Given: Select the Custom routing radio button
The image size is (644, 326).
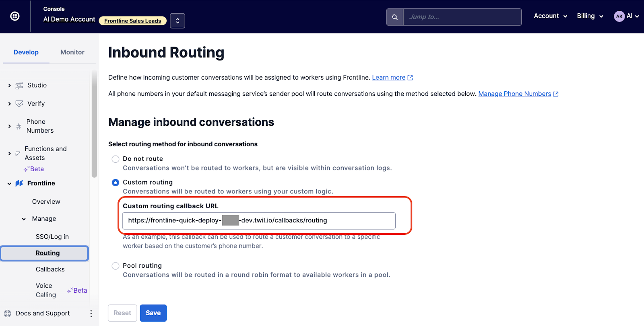Looking at the screenshot, I should point(116,182).
